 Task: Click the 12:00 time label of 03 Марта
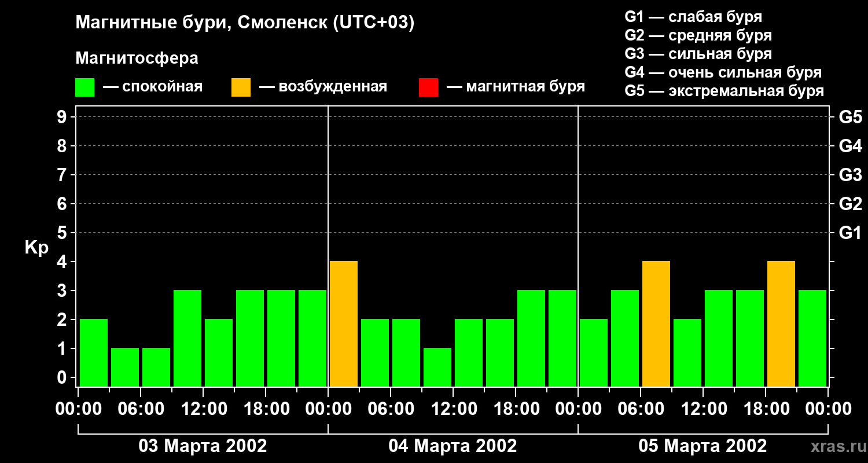coord(203,409)
